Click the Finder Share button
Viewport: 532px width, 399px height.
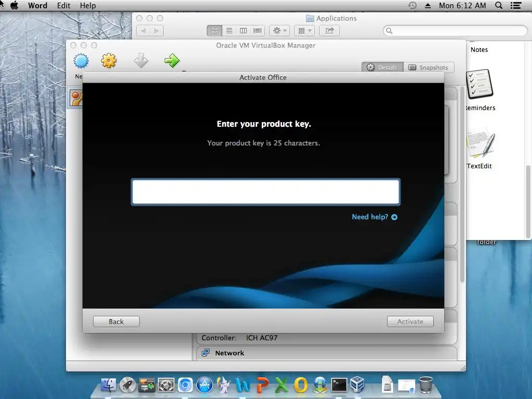[329, 31]
